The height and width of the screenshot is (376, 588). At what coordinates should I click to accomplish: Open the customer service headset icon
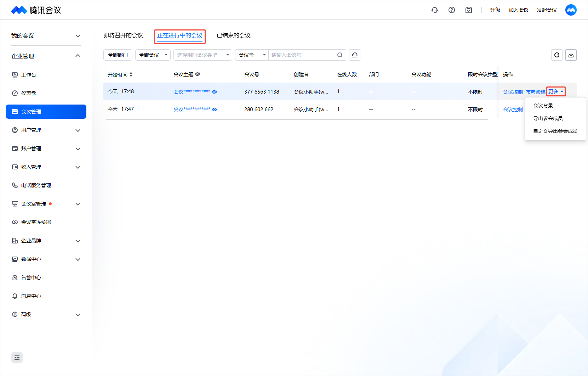(435, 10)
